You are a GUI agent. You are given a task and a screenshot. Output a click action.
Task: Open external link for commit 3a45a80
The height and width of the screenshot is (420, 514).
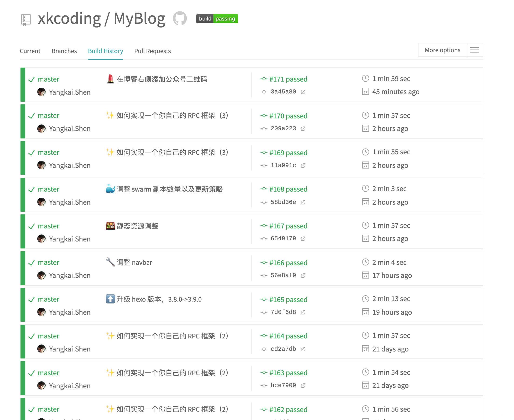pyautogui.click(x=303, y=92)
